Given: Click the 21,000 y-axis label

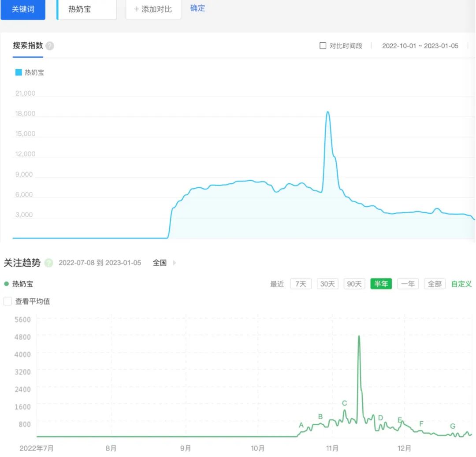Looking at the screenshot, I should 25,93.
